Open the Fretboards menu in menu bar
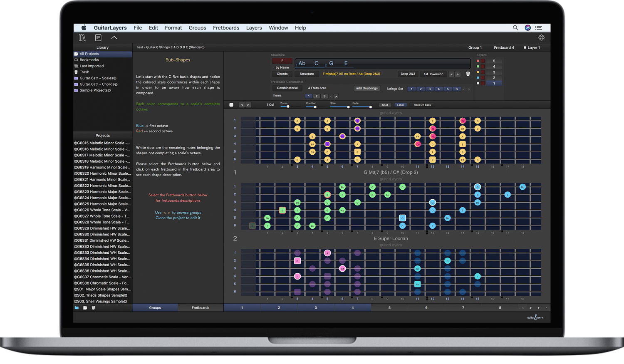The width and height of the screenshot is (624, 364). tap(226, 28)
